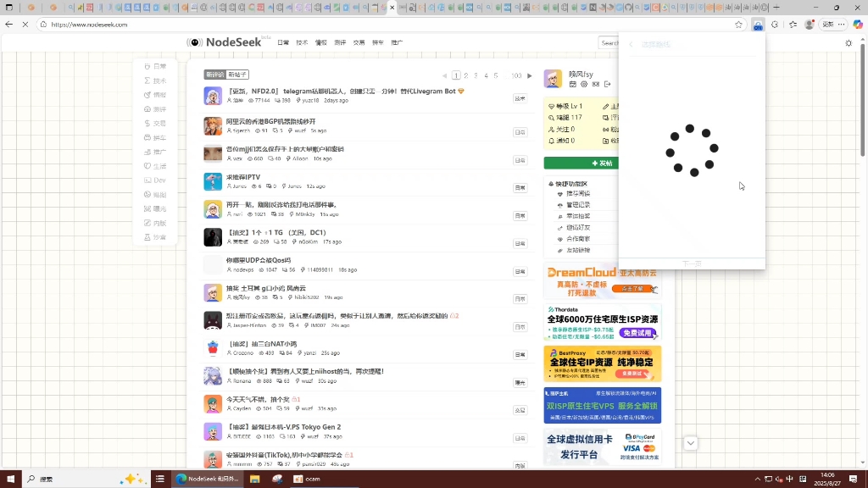The height and width of the screenshot is (488, 868).
Task: Select 日常 in the top navigation bar
Action: 283,42
